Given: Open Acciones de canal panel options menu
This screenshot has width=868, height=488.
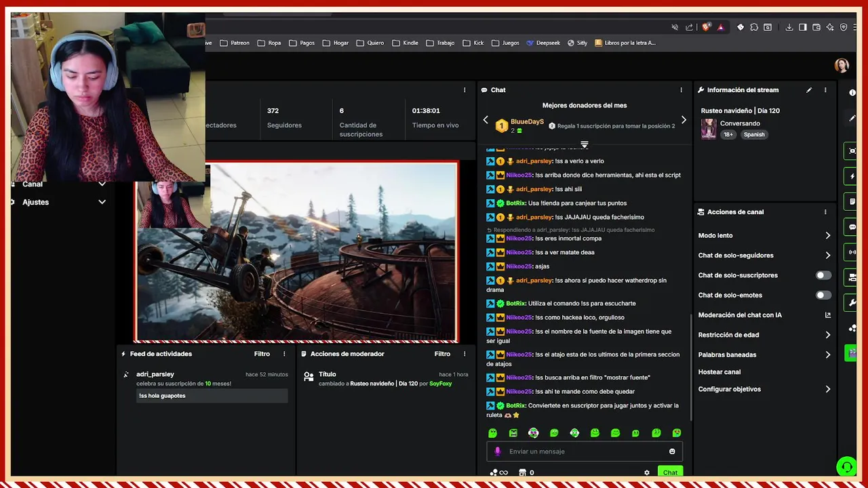Looking at the screenshot, I should pos(825,212).
